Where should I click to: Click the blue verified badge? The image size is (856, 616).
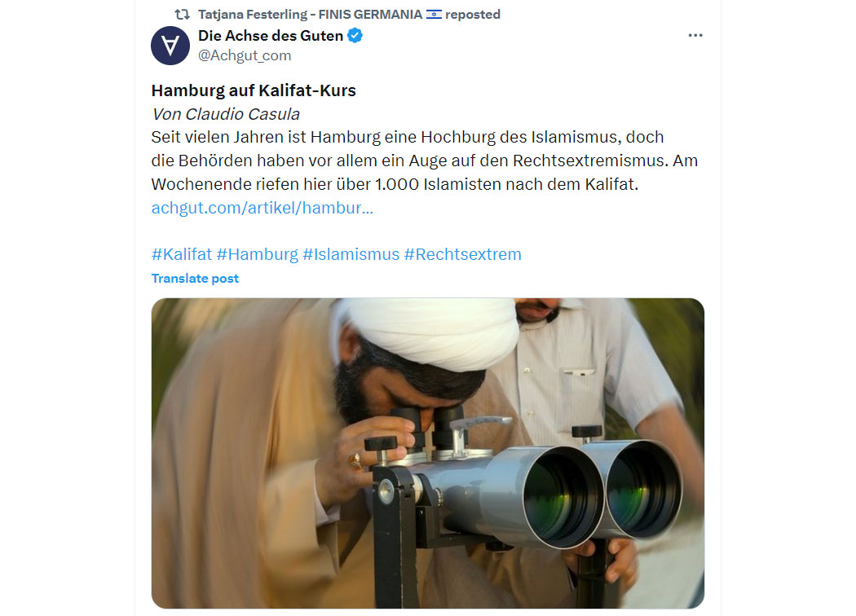(x=355, y=36)
